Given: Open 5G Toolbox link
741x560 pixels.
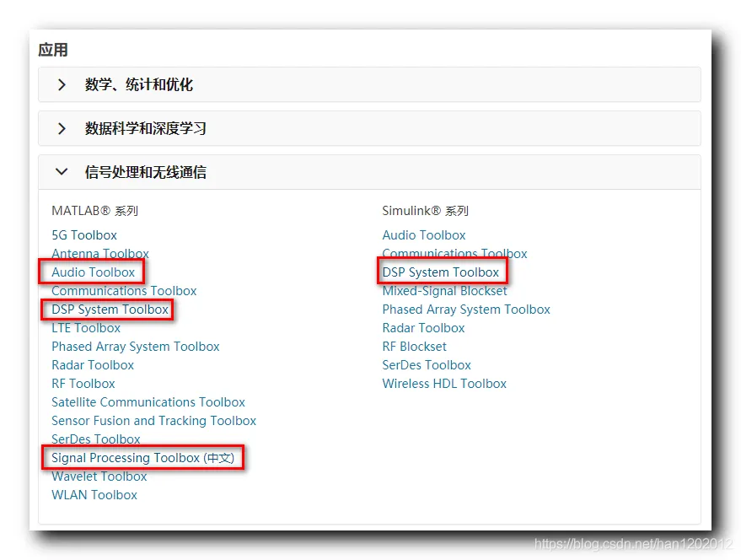Looking at the screenshot, I should click(x=84, y=235).
